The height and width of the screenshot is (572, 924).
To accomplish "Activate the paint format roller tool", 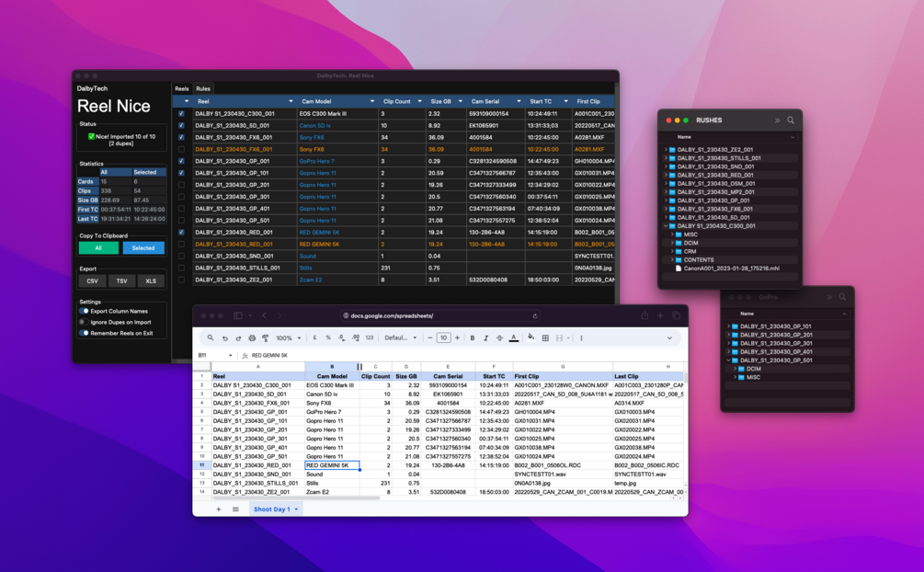I will point(265,337).
